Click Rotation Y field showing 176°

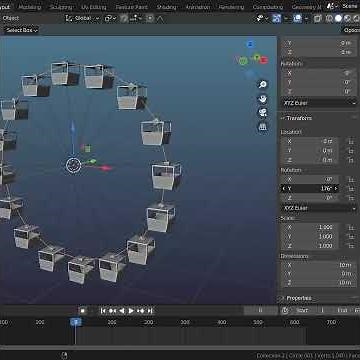click(x=310, y=189)
